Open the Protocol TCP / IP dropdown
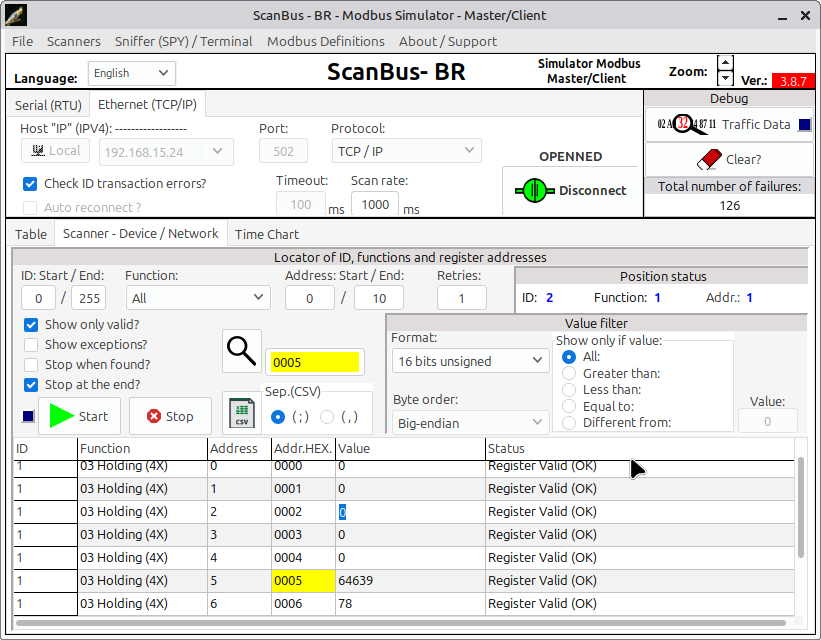821x640 pixels. click(406, 151)
